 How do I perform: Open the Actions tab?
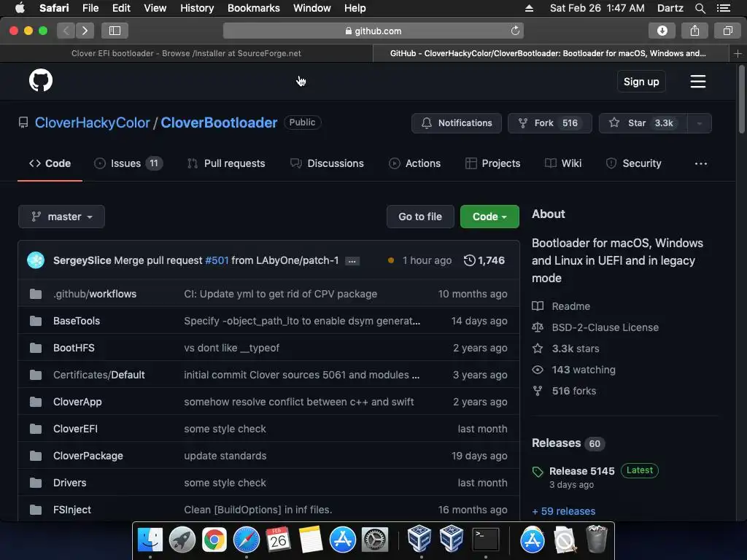pos(414,164)
